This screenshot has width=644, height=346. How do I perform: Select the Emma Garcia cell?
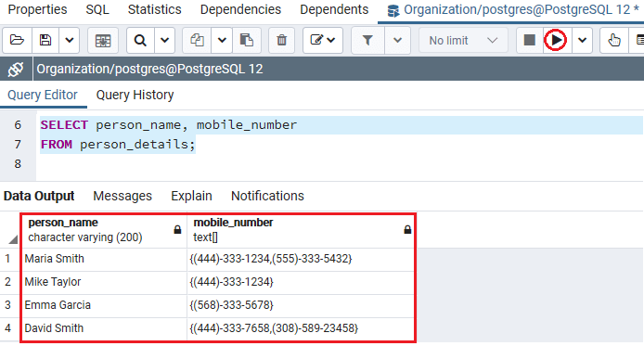pos(104,305)
